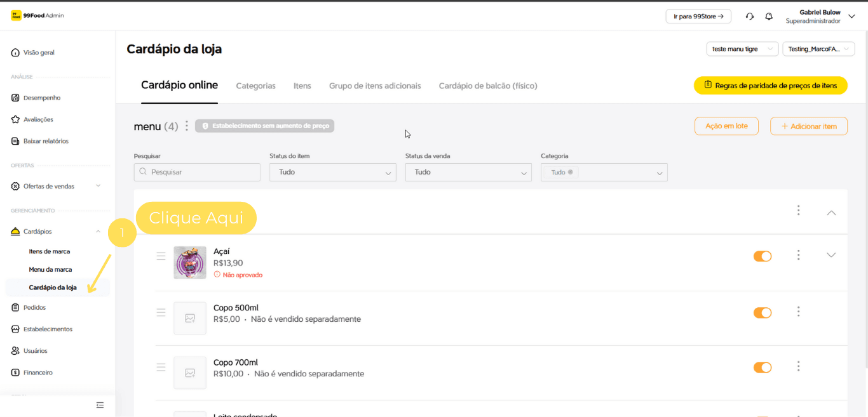This screenshot has height=417, width=868.
Task: Toggle off the Açaí item switch
Action: [x=762, y=256]
